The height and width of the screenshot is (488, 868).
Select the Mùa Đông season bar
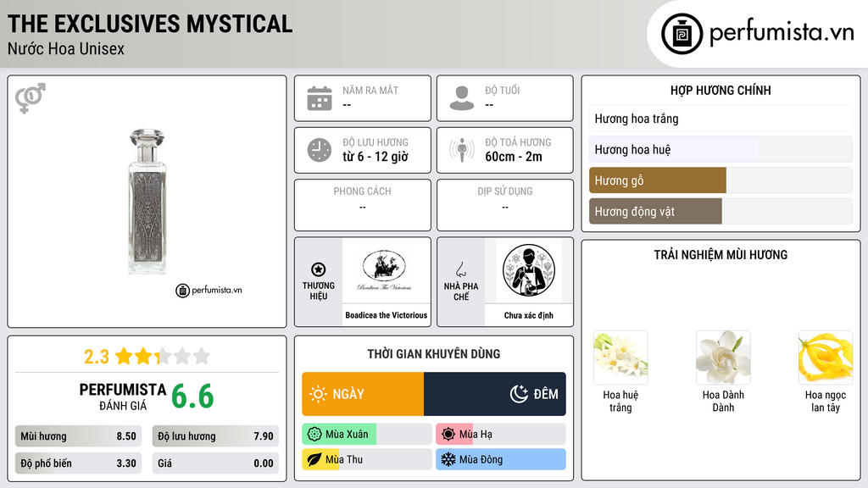pyautogui.click(x=501, y=459)
